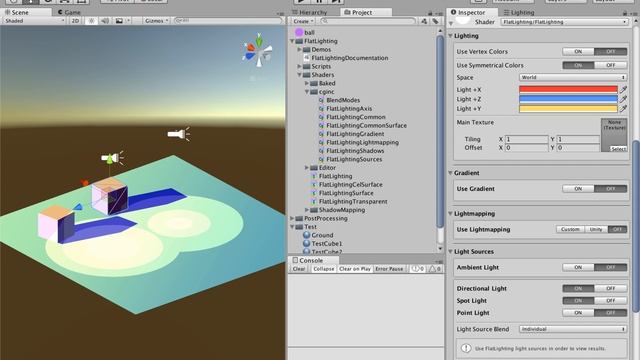This screenshot has height=360, width=640.
Task: Toggle 2D scene view mode
Action: 76,20
